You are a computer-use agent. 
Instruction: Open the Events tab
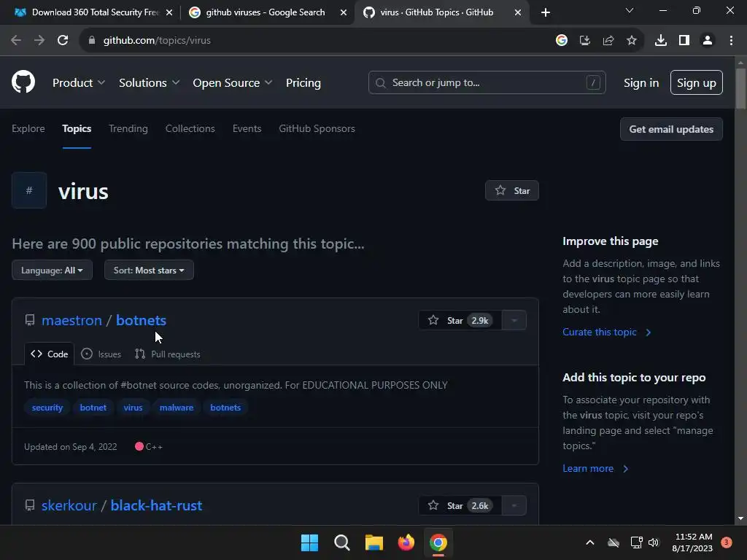tap(247, 128)
